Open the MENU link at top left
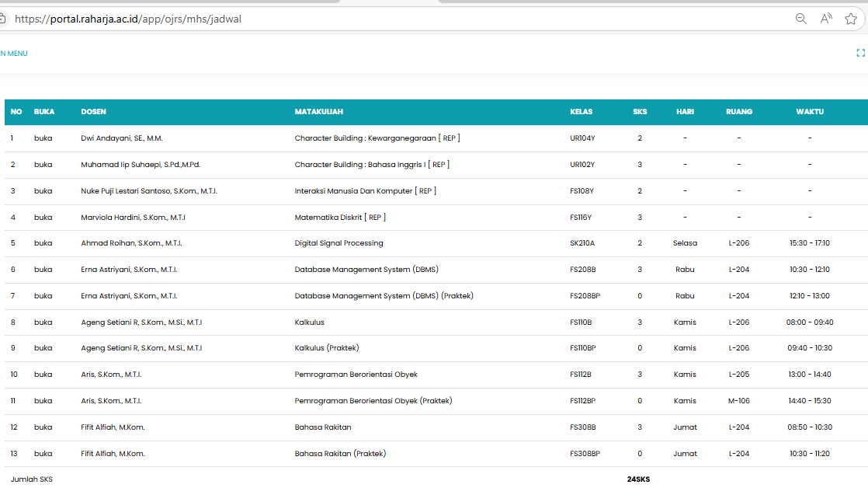 [14, 54]
